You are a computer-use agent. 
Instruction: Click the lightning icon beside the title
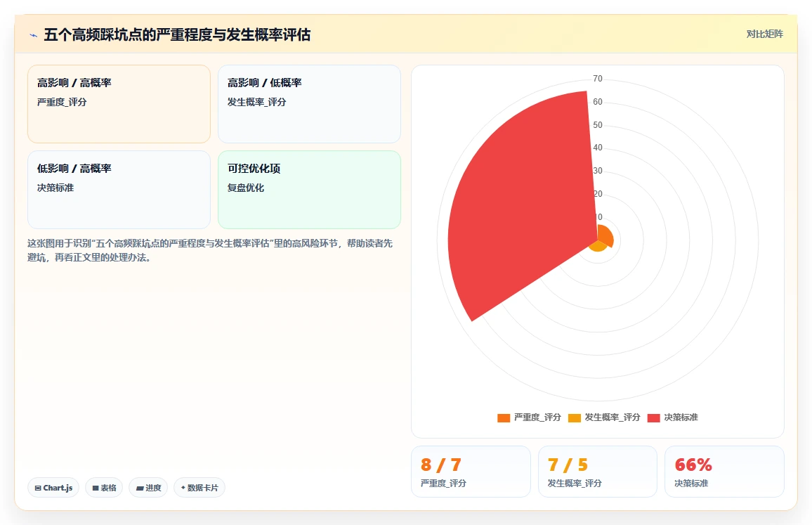coord(34,35)
